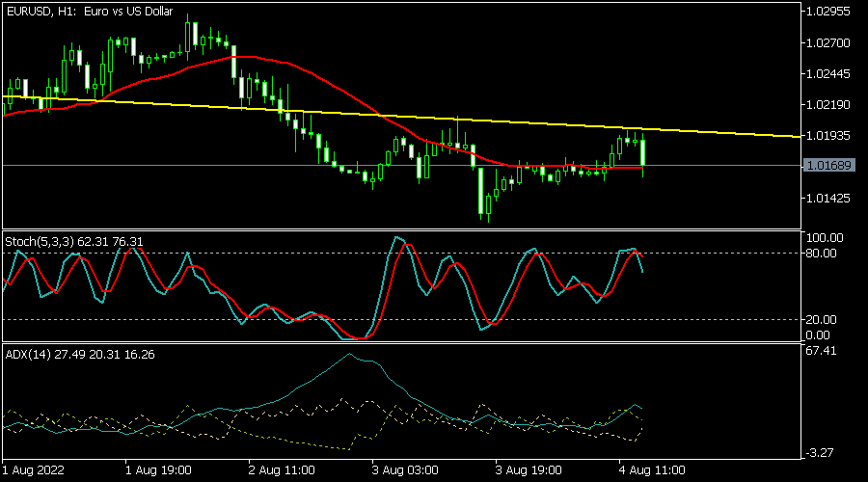The width and height of the screenshot is (868, 482).
Task: Click the ADX peak on the cyan line
Action: (350, 354)
